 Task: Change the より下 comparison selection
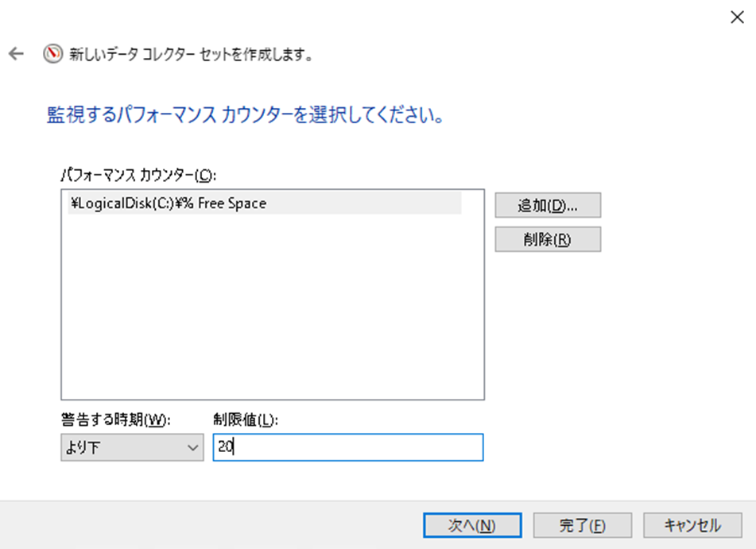[131, 448]
